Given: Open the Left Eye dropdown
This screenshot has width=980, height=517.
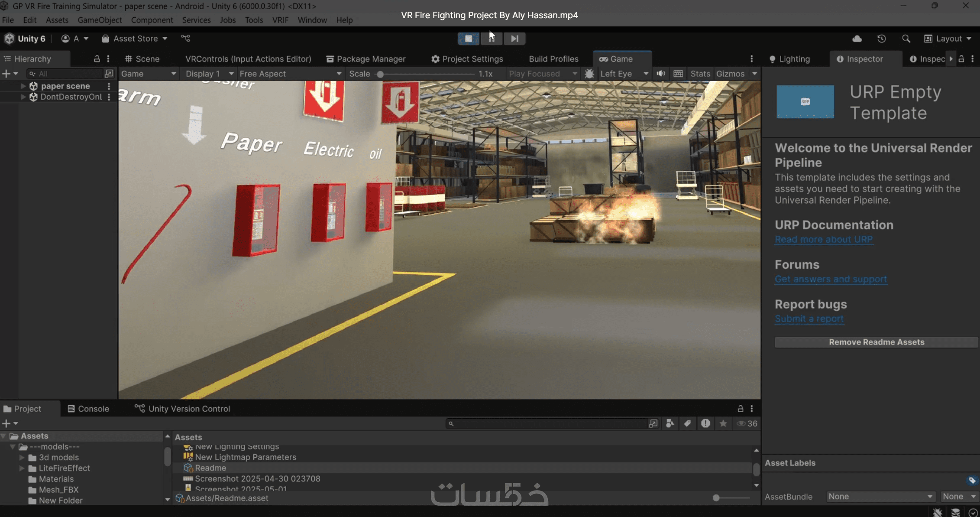Looking at the screenshot, I should [x=624, y=74].
